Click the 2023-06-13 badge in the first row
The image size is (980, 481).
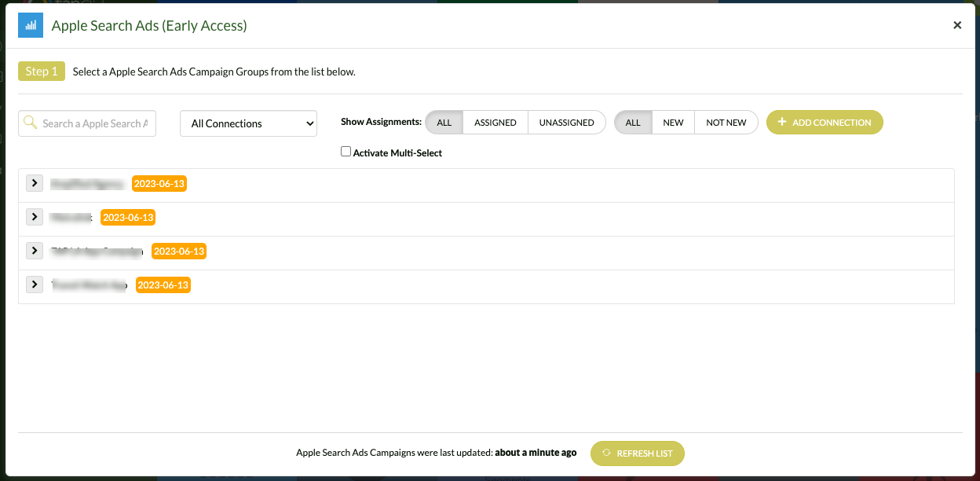159,184
